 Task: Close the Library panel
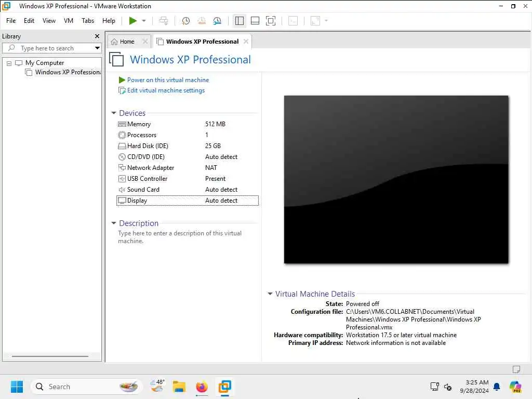(97, 36)
